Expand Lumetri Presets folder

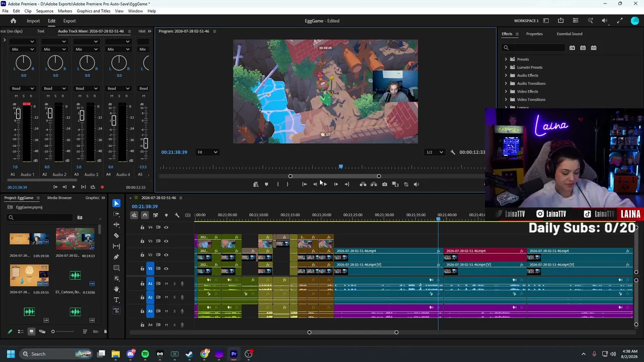[x=506, y=67]
